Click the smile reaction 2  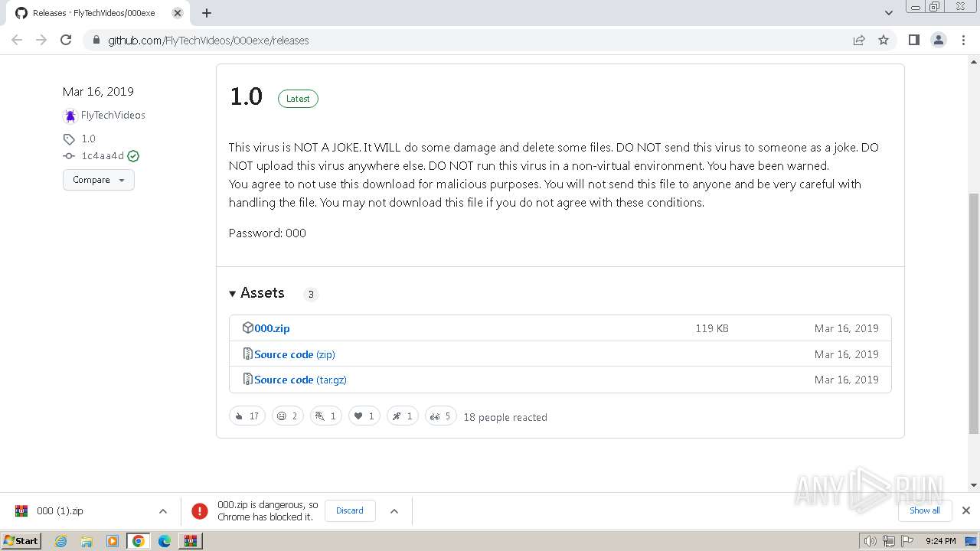coord(288,416)
